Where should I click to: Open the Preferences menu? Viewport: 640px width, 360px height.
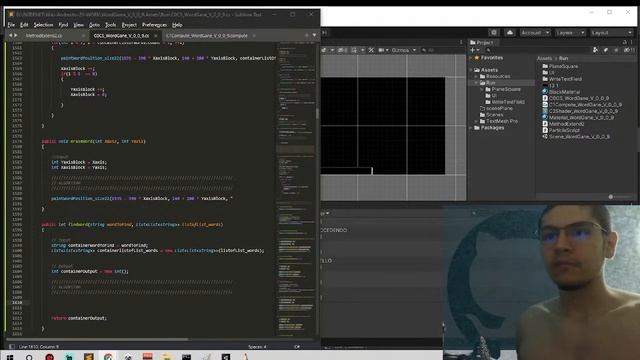point(154,25)
